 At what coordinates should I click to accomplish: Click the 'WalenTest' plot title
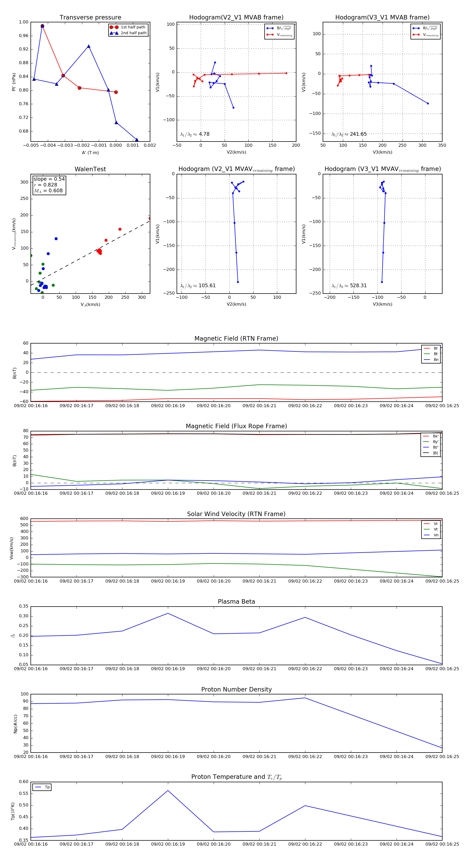tap(90, 169)
